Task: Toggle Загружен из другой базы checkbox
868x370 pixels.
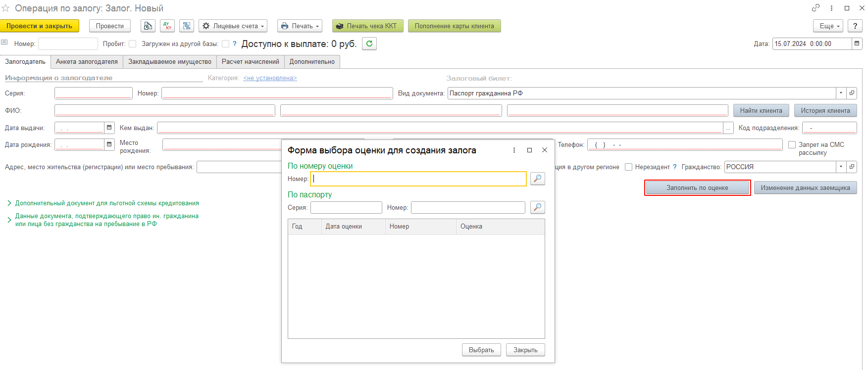Action: 225,44
